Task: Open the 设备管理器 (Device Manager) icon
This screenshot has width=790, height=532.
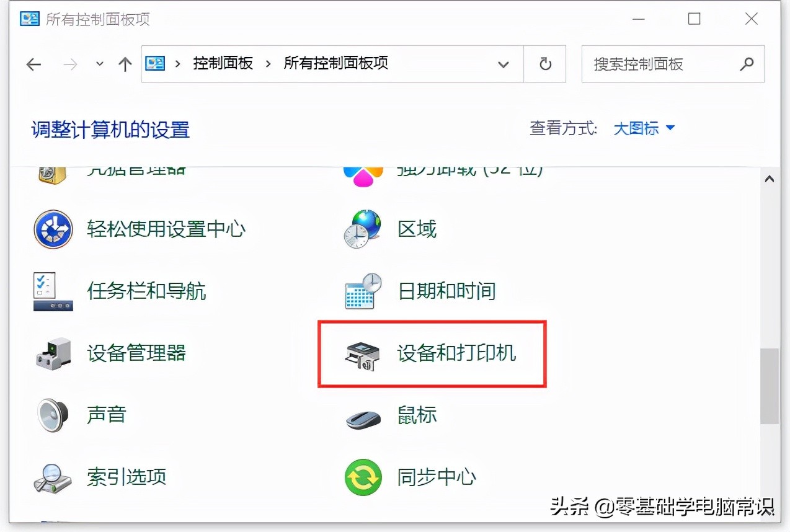Action: coord(53,353)
